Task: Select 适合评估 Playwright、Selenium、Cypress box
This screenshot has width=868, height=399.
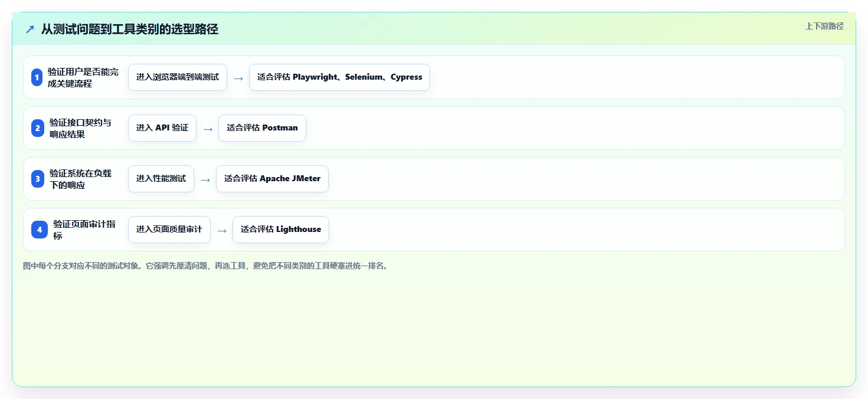Action: tap(339, 77)
